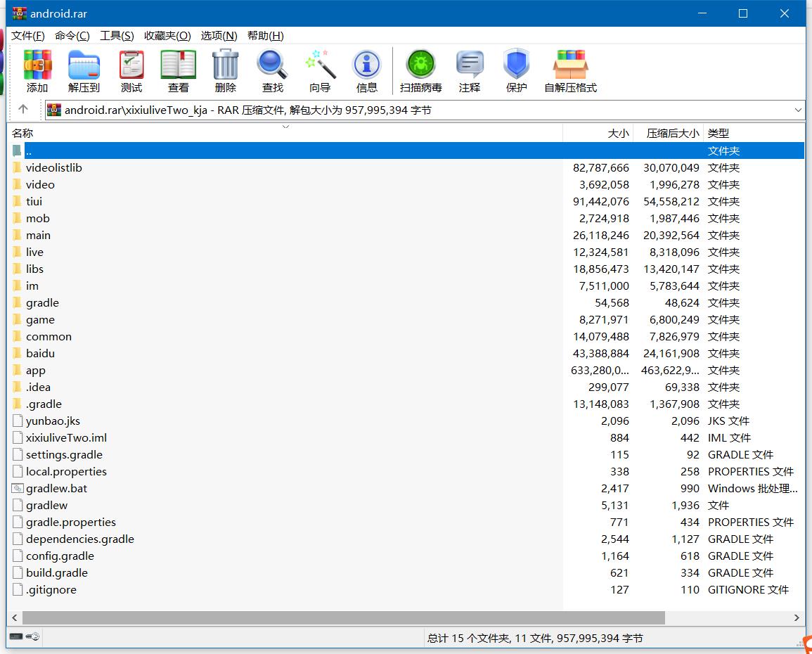This screenshot has height=654, width=812.
Task: Open the Tools (工具) menu
Action: tap(117, 36)
